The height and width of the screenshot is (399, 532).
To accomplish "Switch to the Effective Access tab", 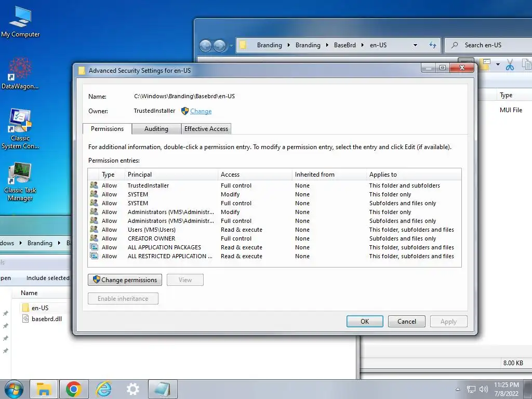I will coord(206,129).
